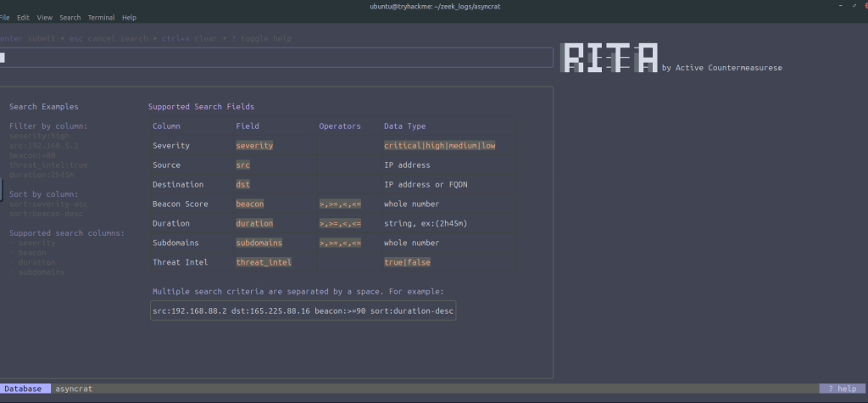Viewport: 868px width, 403px height.
Task: Click the example query starting with src:192.168.88.2
Action: tap(303, 311)
